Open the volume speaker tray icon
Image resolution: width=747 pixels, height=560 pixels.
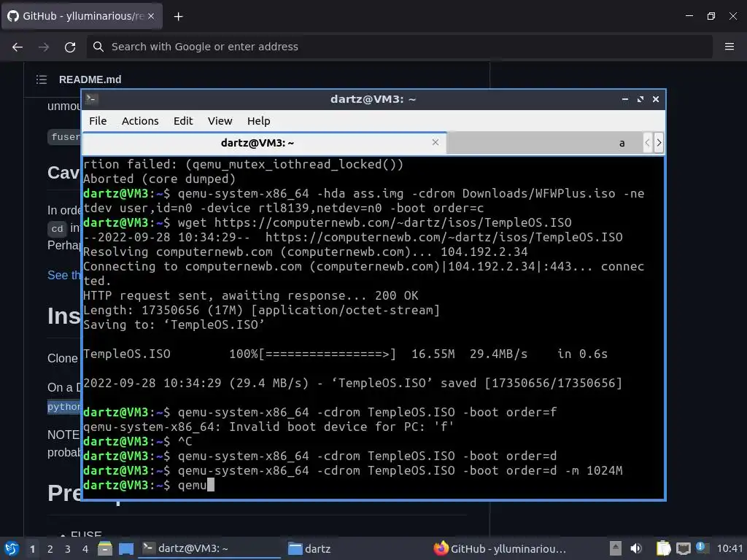pyautogui.click(x=636, y=548)
